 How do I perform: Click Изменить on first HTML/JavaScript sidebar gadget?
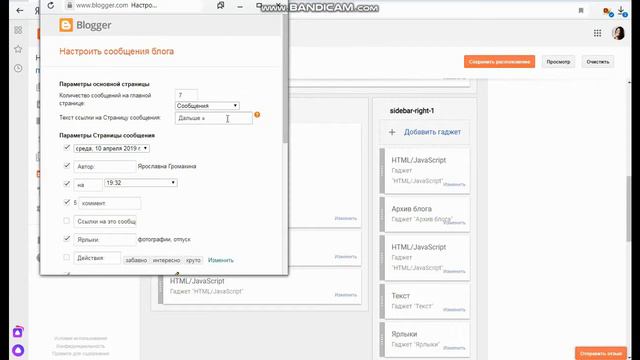tap(454, 184)
